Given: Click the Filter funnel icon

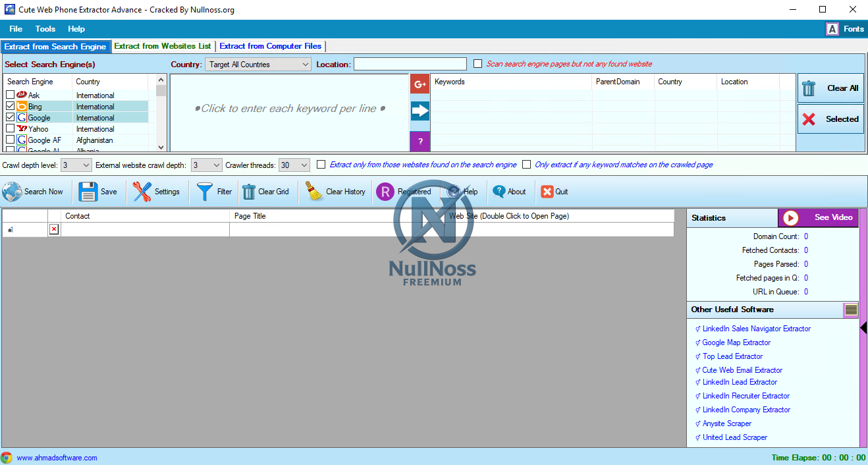Looking at the screenshot, I should pos(205,192).
